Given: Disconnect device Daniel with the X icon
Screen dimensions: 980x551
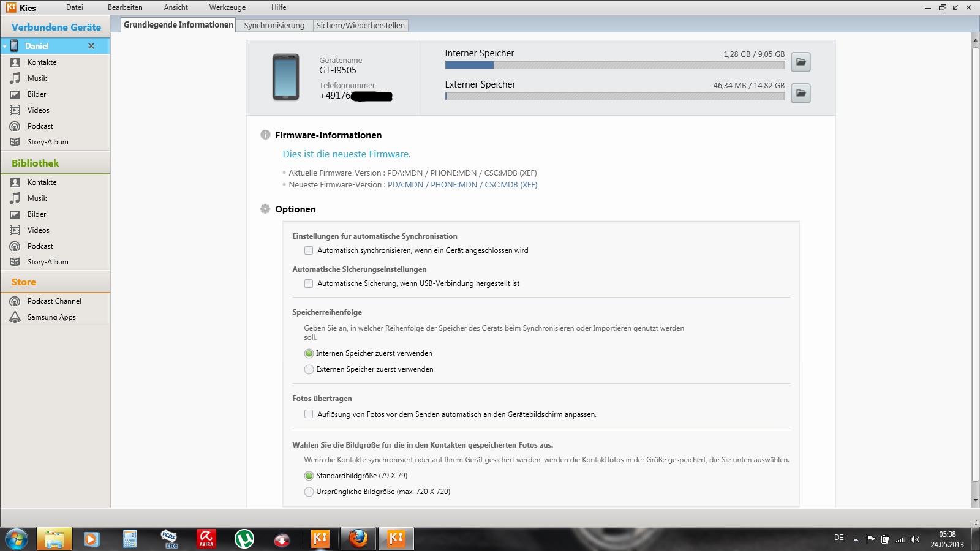Looking at the screenshot, I should point(91,46).
